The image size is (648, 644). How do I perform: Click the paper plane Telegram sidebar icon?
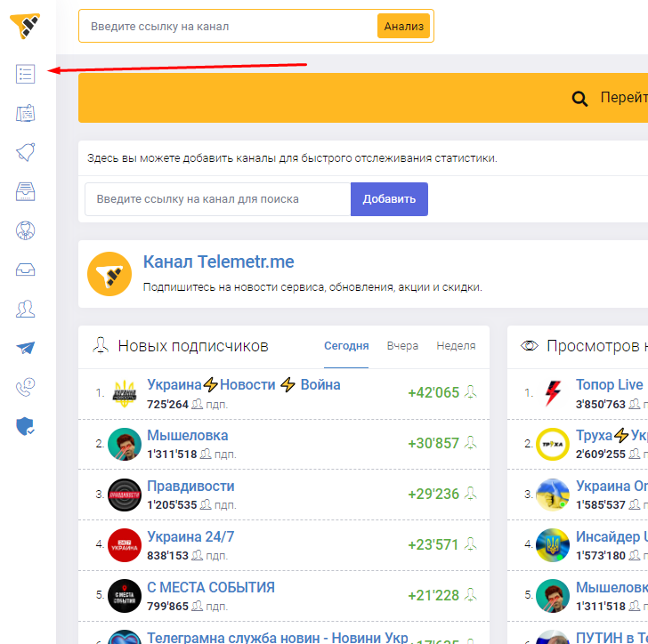[x=26, y=348]
